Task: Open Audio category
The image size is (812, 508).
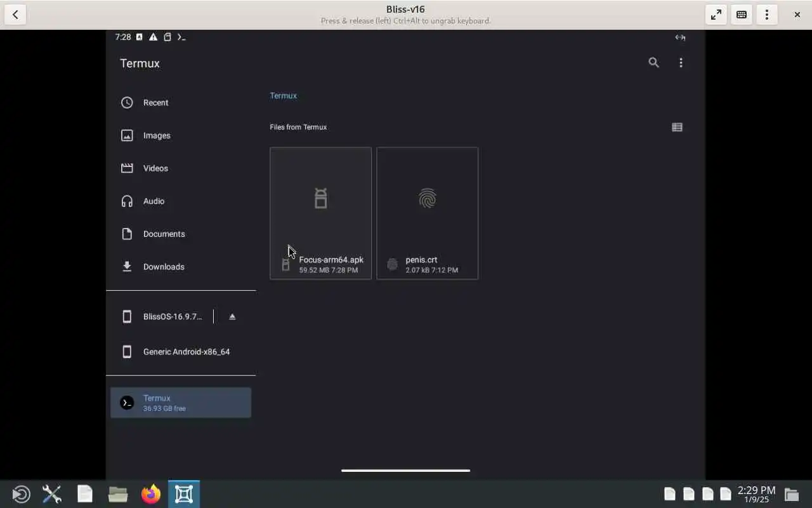Action: click(181, 201)
